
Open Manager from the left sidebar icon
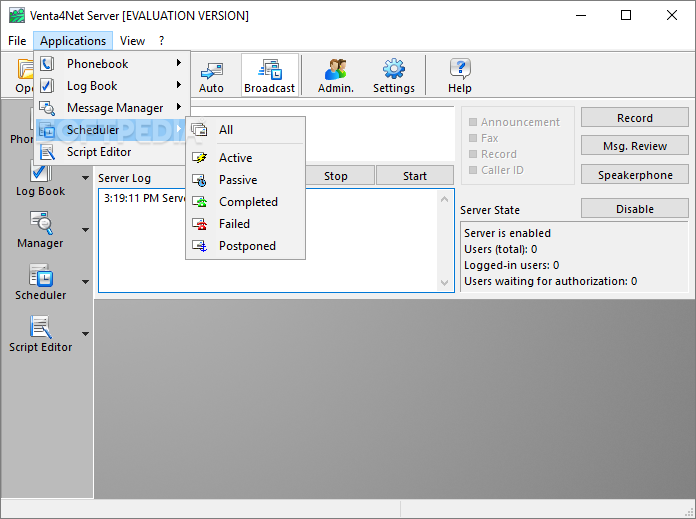point(41,223)
